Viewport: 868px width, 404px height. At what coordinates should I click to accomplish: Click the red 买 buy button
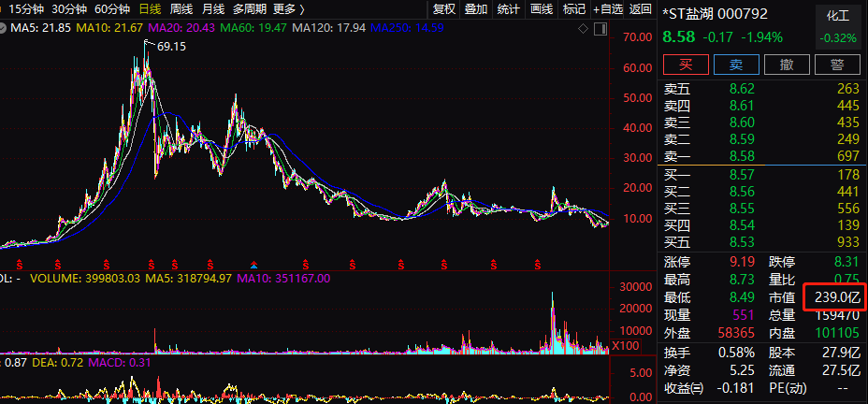click(686, 65)
